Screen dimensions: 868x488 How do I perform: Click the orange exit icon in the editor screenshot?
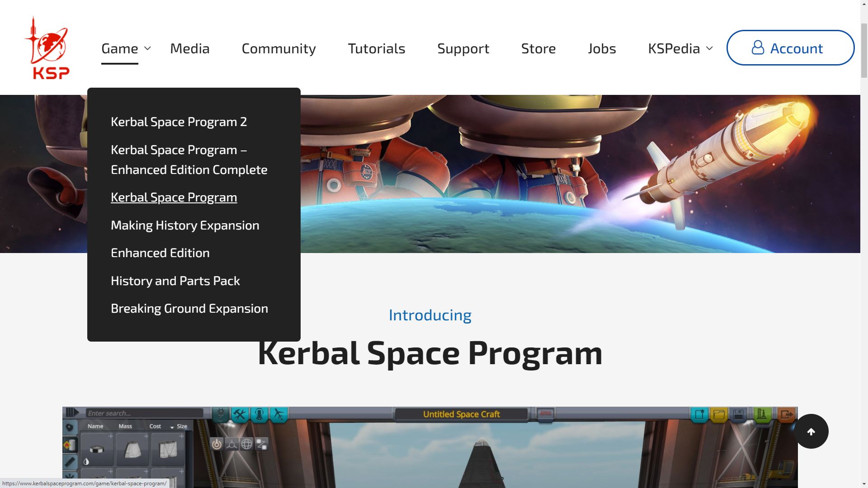[786, 414]
